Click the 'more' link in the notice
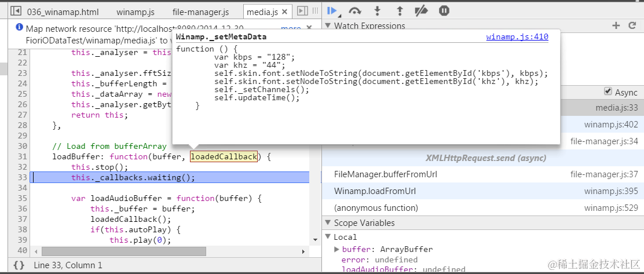 pyautogui.click(x=291, y=29)
